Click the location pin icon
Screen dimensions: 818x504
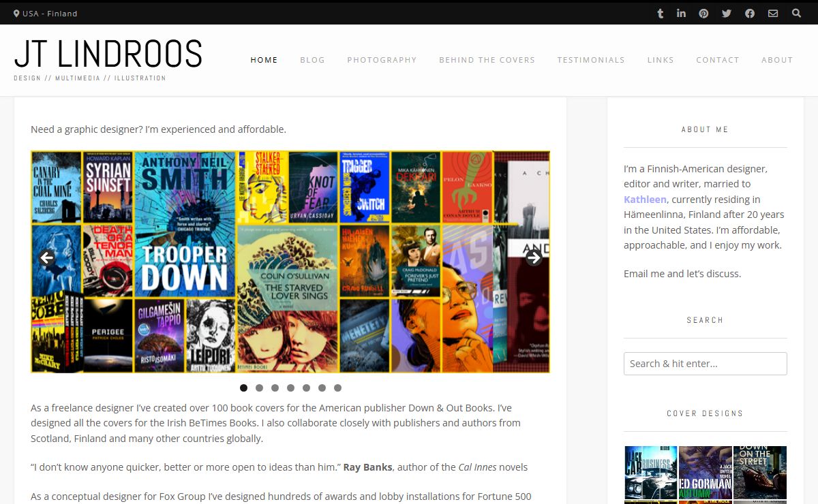pos(16,13)
